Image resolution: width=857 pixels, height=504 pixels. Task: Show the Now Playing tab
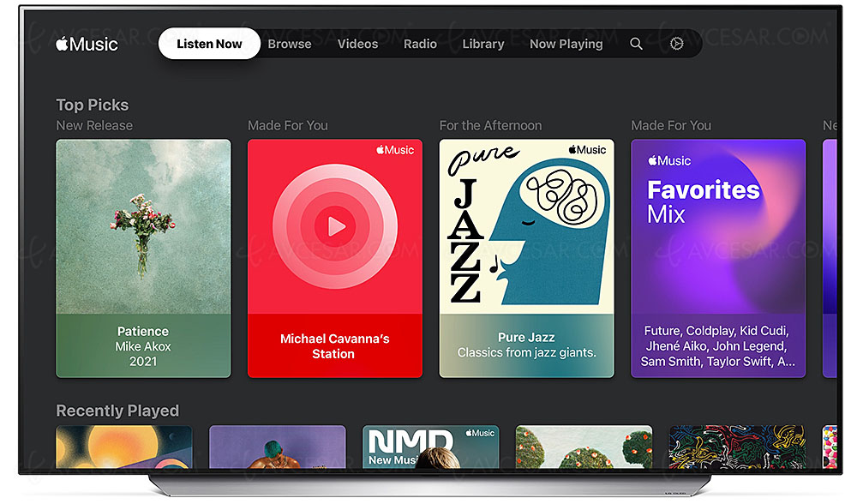tap(566, 44)
